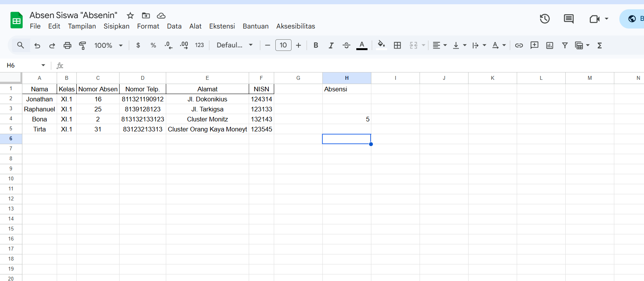Click Format as currency button

click(138, 45)
